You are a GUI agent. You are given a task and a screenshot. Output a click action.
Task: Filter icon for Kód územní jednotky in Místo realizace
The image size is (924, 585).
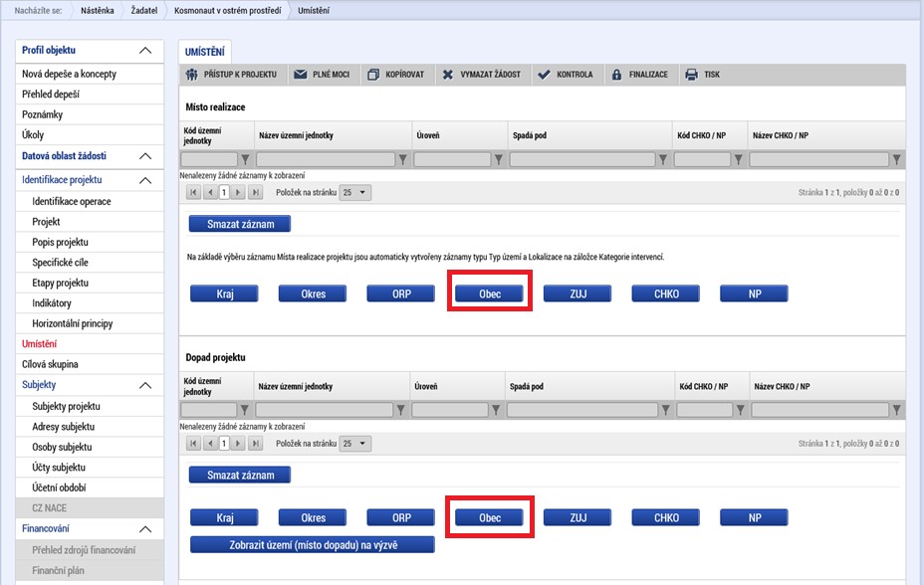tap(245, 159)
